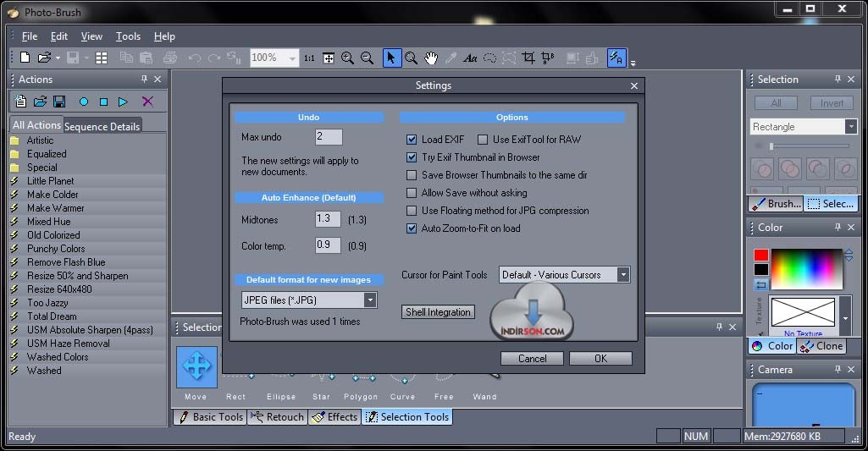Click Open actions folder icon in Actions panel

[40, 102]
